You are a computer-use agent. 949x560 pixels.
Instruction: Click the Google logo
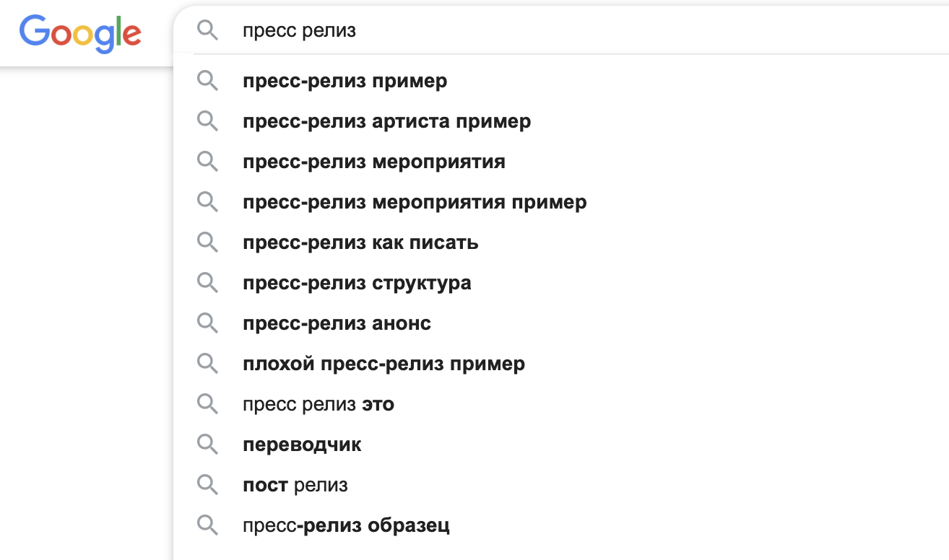(80, 33)
